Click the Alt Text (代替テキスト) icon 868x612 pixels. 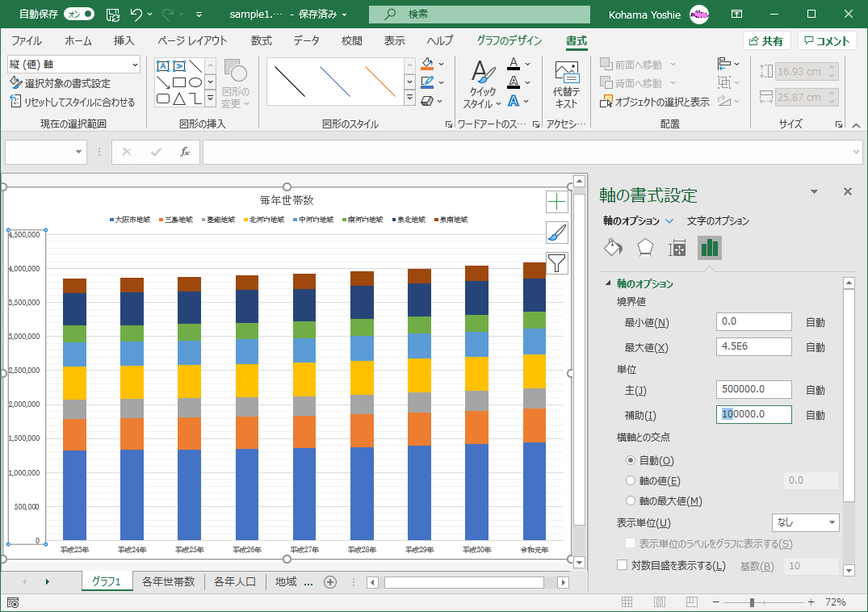click(x=566, y=85)
